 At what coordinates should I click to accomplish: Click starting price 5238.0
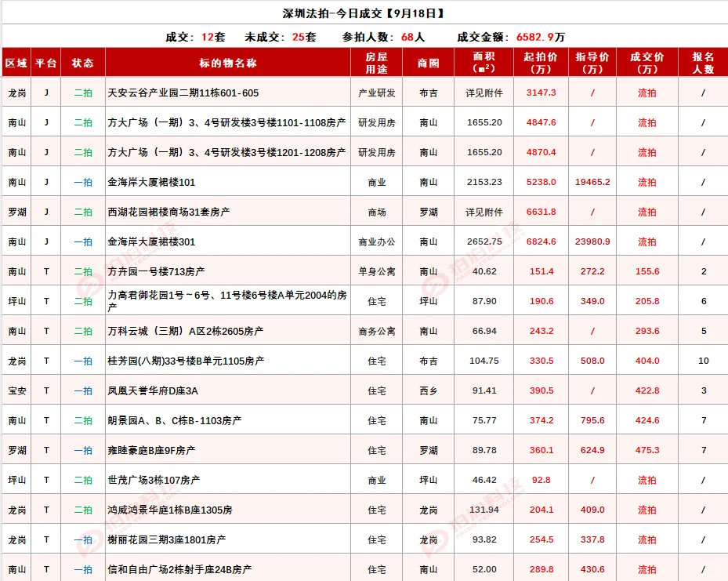tap(541, 182)
